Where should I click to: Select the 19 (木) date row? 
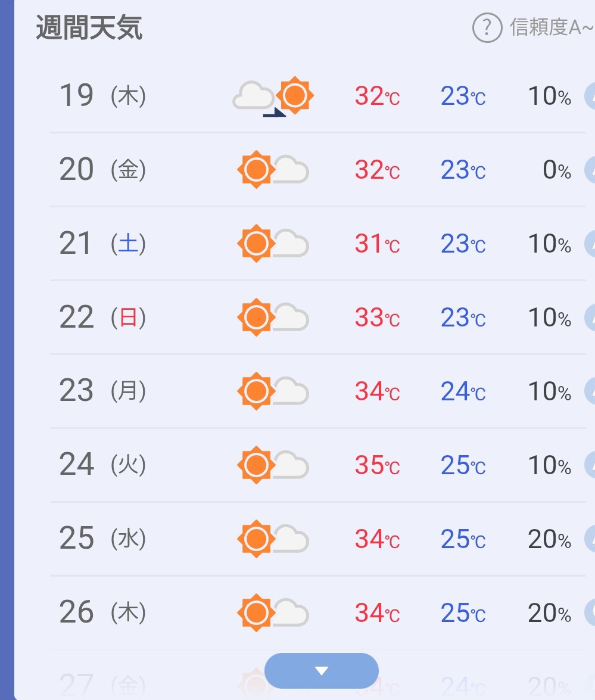pyautogui.click(x=318, y=96)
